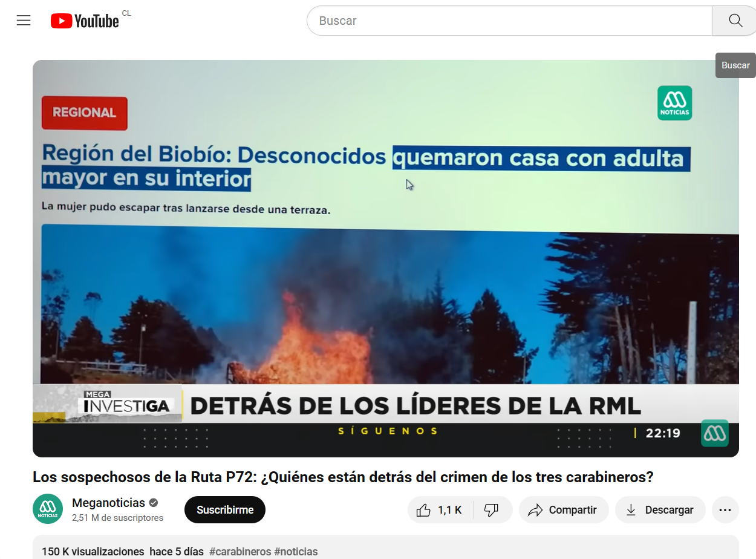Click the video title text
756x559 pixels.
[x=343, y=477]
